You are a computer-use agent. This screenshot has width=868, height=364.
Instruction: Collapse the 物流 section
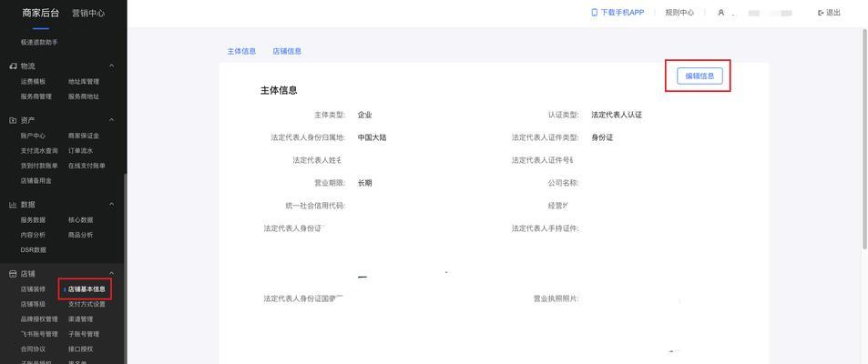111,66
